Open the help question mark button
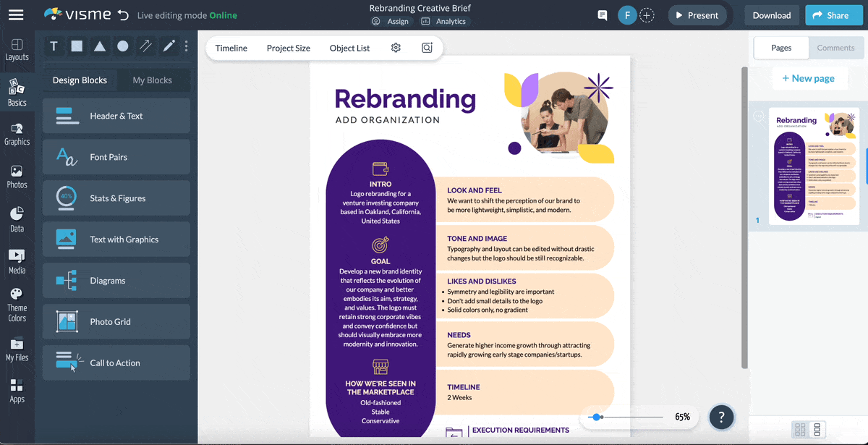Screen dimensions: 868x445 pos(721,417)
